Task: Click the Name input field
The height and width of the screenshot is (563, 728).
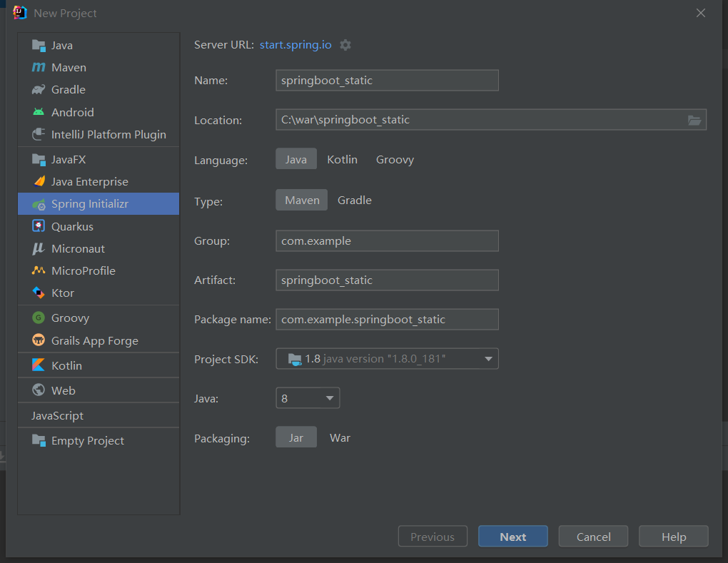Action: tap(388, 81)
